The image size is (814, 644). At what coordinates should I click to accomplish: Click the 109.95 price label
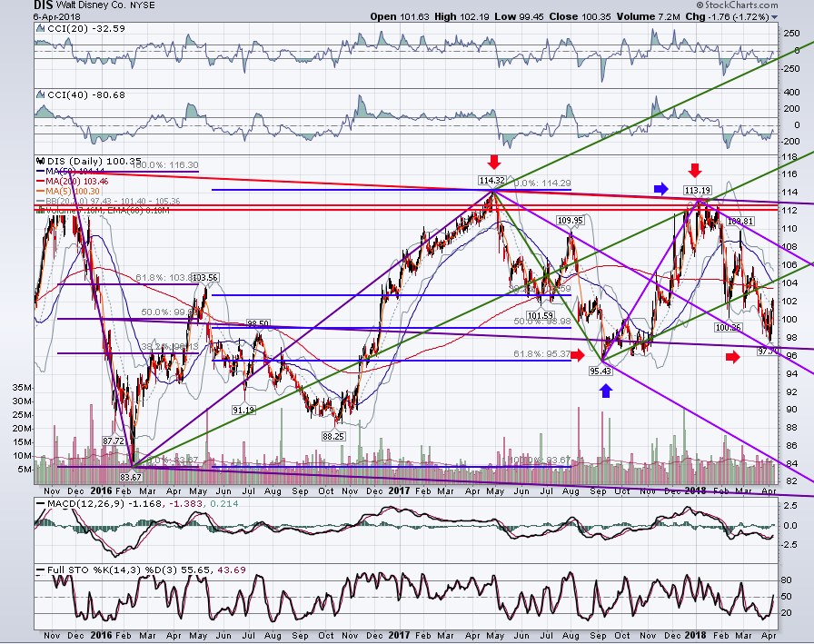pyautogui.click(x=570, y=221)
